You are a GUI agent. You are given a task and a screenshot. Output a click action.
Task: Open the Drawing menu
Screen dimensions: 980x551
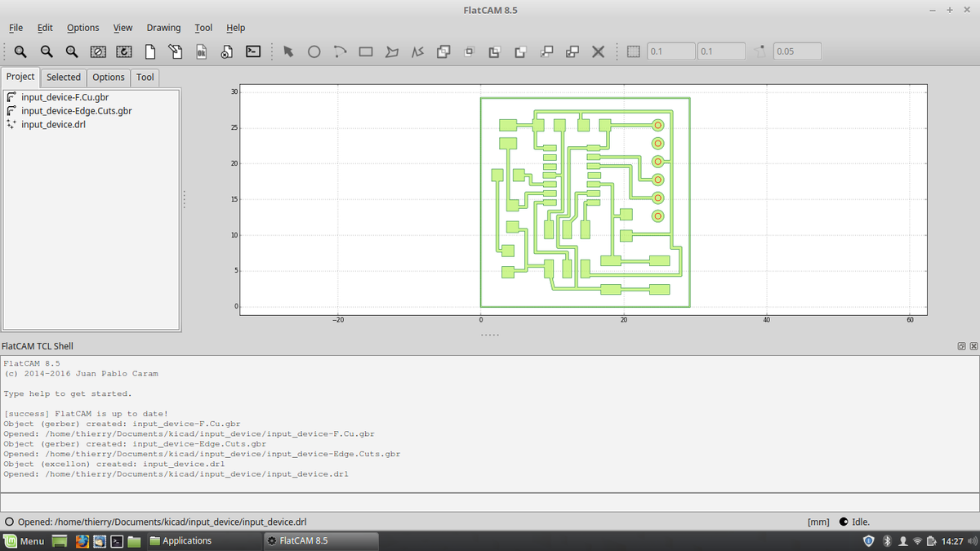coord(163,28)
